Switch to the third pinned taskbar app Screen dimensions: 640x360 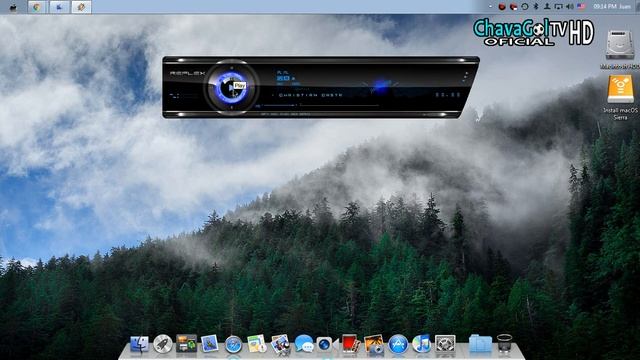81,7
